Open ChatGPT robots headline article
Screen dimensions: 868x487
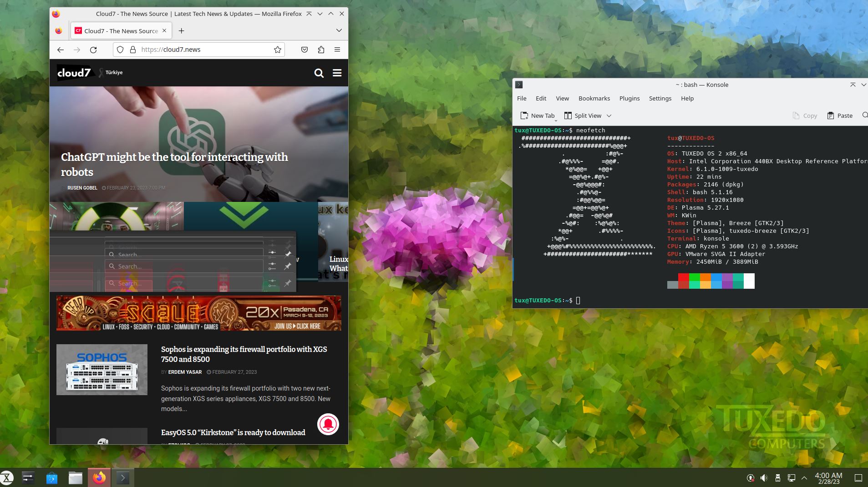(x=174, y=164)
